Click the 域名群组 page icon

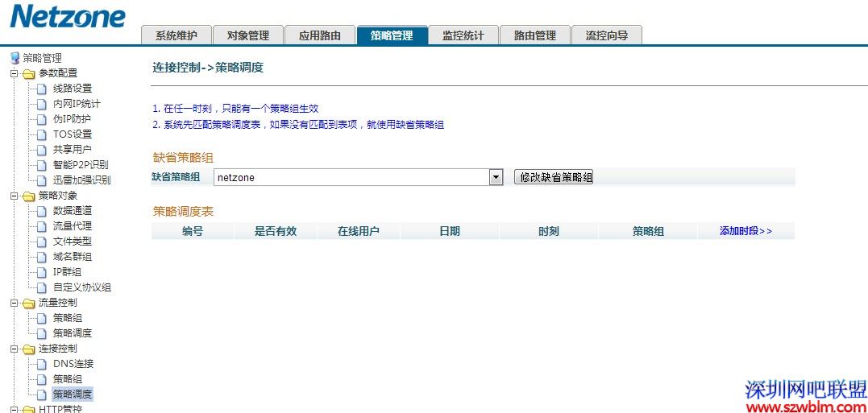click(x=42, y=257)
